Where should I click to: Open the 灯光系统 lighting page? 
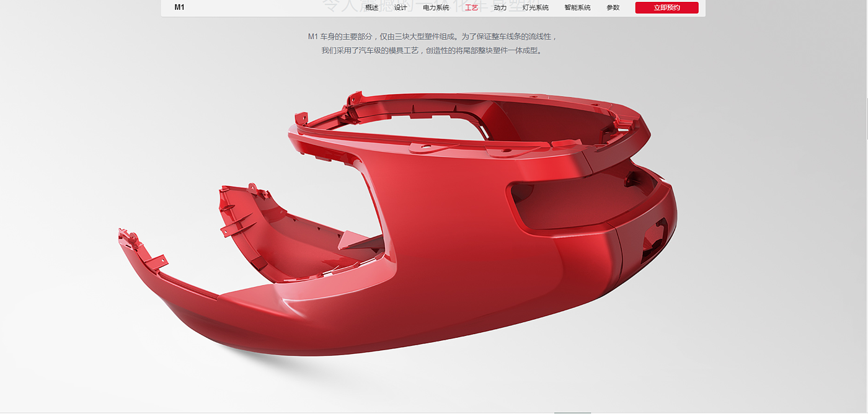click(535, 7)
